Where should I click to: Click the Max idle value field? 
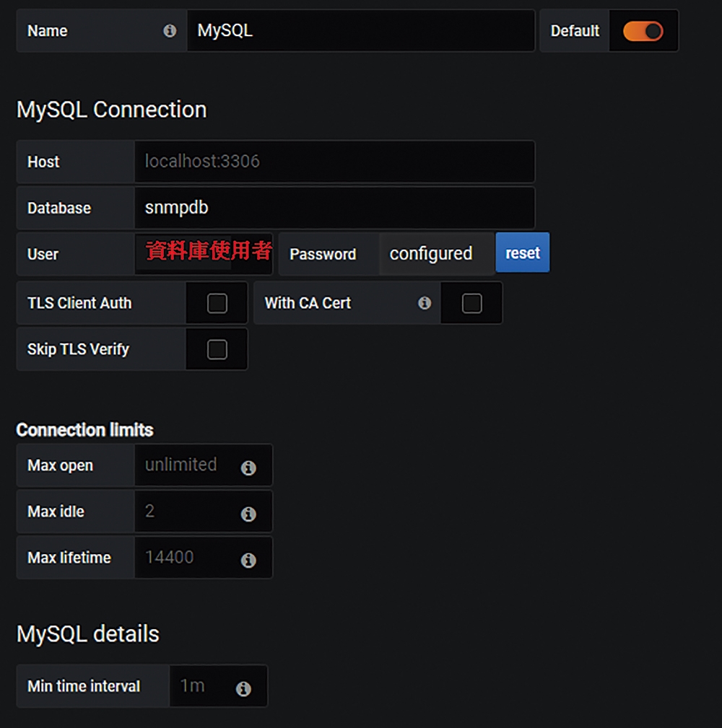[x=204, y=511]
